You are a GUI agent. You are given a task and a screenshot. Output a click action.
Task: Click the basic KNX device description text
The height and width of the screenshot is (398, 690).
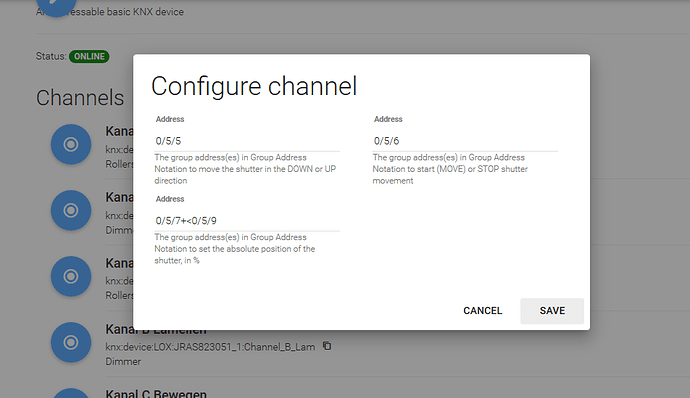coord(110,12)
